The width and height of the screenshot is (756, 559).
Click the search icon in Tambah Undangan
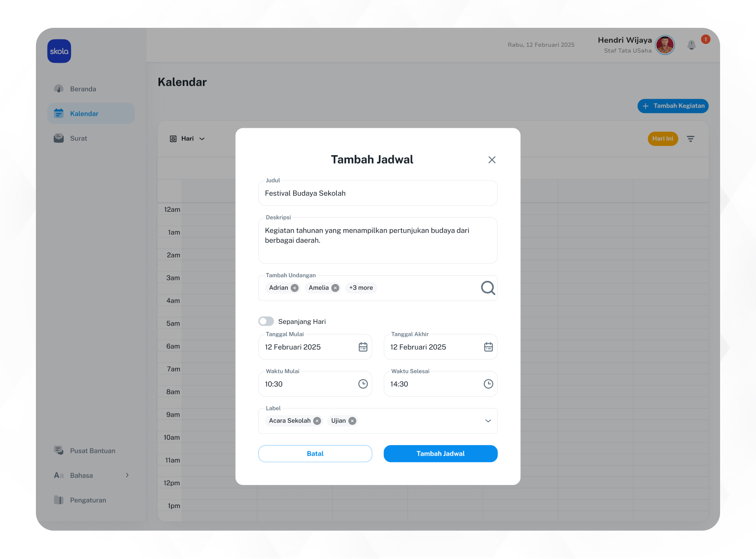click(x=488, y=288)
